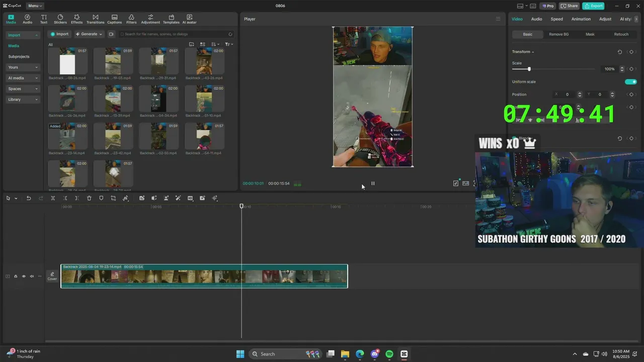
Task: Toggle the Uniform scale switch
Action: point(630,82)
